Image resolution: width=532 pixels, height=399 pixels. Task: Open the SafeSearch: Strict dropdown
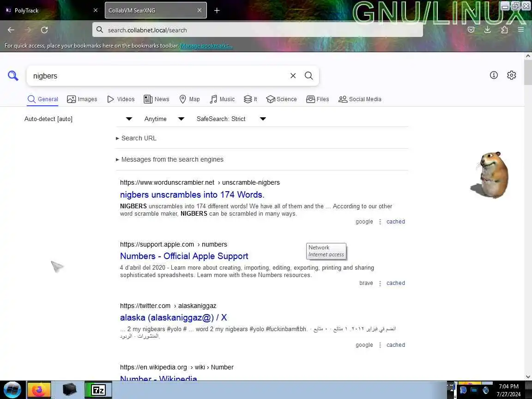[231, 119]
